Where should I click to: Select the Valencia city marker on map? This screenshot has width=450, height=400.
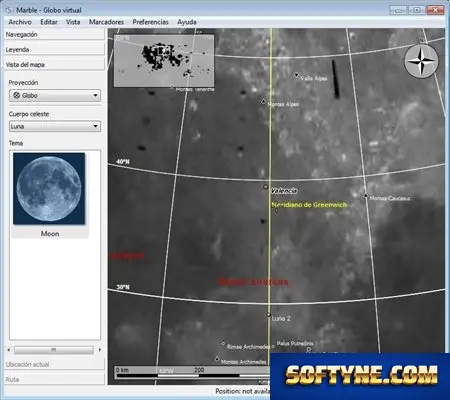(266, 187)
